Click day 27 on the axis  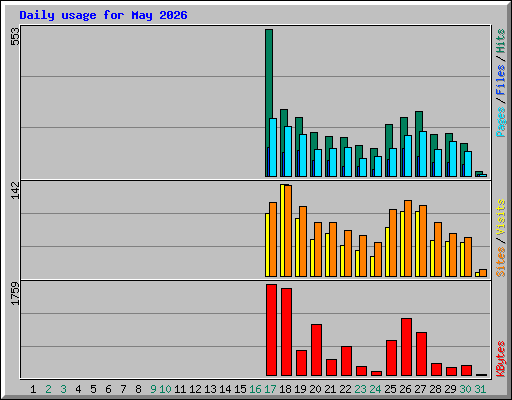coord(420,389)
